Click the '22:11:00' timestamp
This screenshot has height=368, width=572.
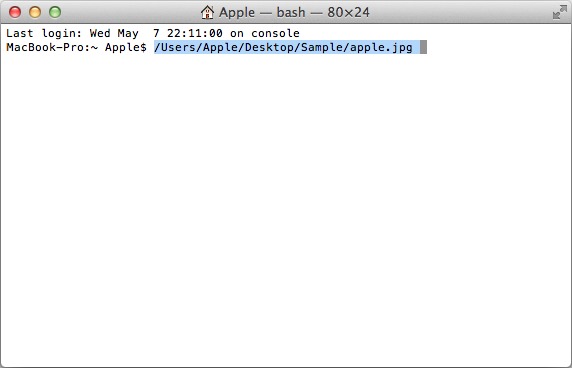(195, 33)
